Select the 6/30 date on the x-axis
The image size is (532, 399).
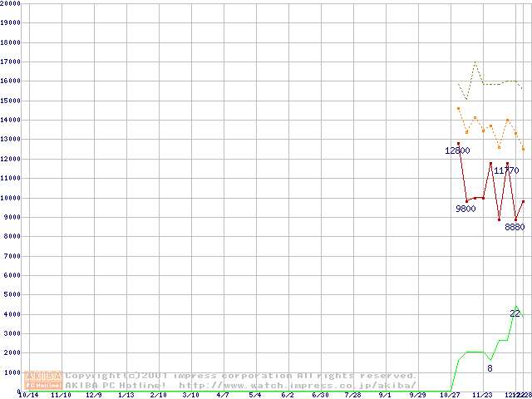coord(319,396)
